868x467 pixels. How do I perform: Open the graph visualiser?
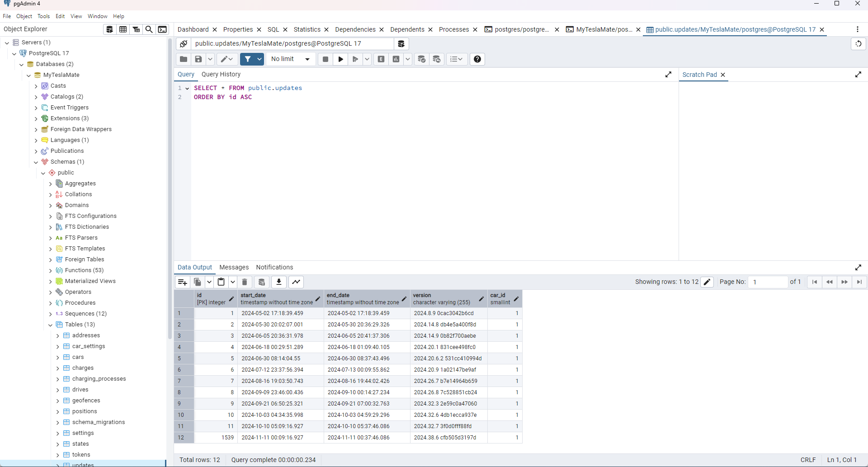point(296,282)
